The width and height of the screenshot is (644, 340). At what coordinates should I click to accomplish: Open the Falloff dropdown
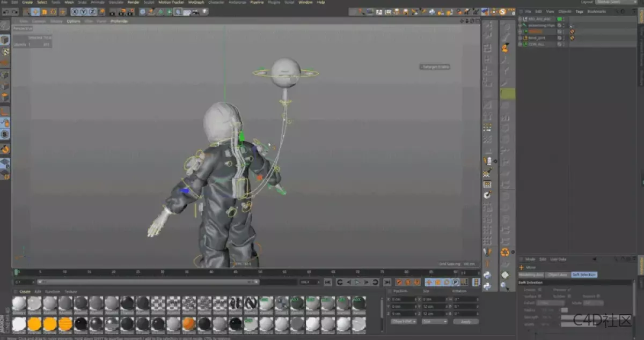(x=551, y=303)
